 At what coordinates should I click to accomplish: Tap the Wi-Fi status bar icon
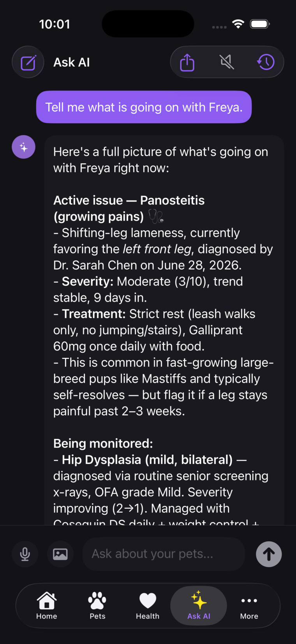pyautogui.click(x=238, y=24)
